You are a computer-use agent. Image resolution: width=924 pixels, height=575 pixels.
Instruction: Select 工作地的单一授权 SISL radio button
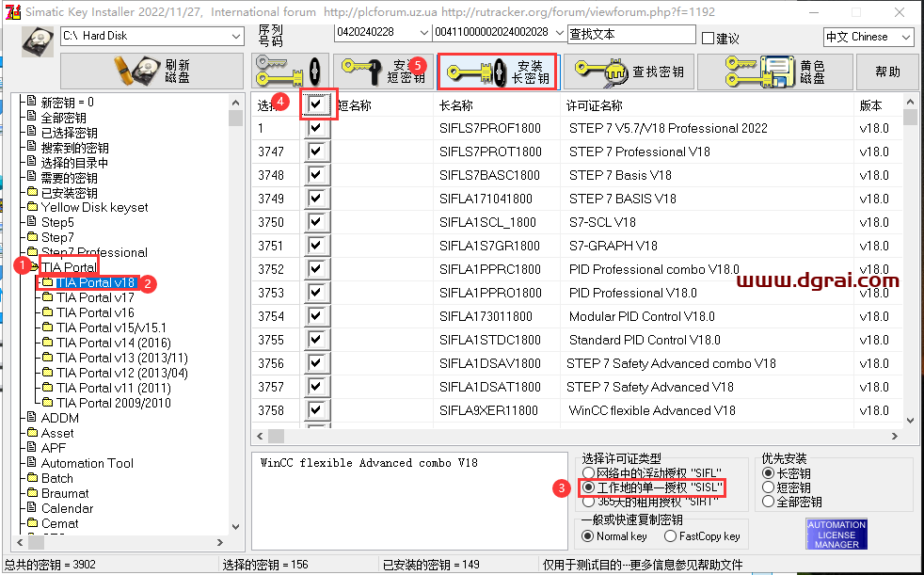(588, 487)
